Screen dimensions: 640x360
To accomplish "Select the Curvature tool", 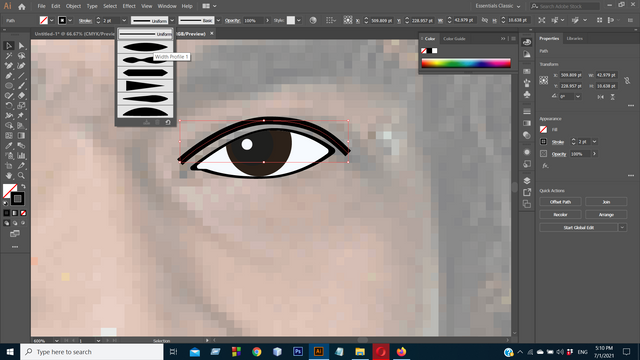I will [x=21, y=66].
